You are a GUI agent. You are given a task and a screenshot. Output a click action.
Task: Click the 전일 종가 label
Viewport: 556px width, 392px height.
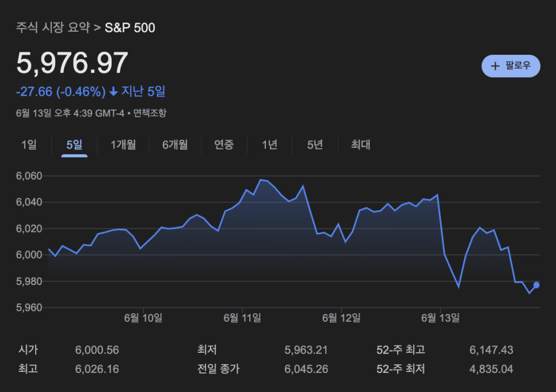point(219,369)
